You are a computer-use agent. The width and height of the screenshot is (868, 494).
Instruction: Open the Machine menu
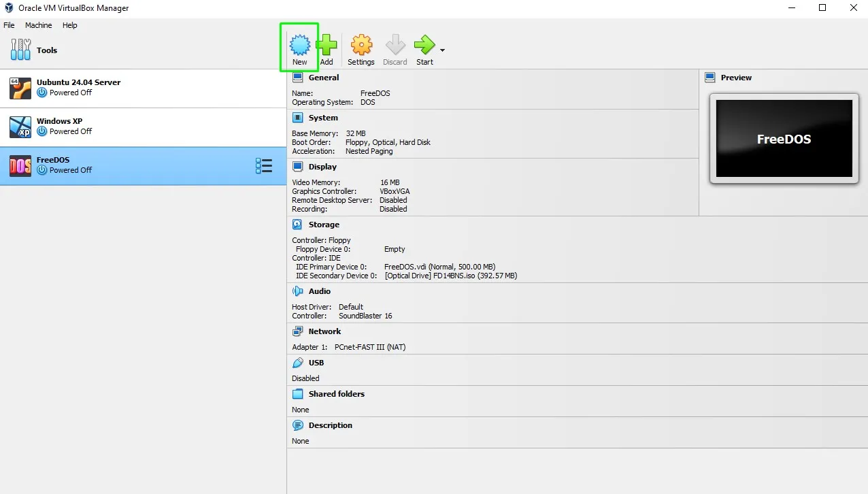coord(39,25)
